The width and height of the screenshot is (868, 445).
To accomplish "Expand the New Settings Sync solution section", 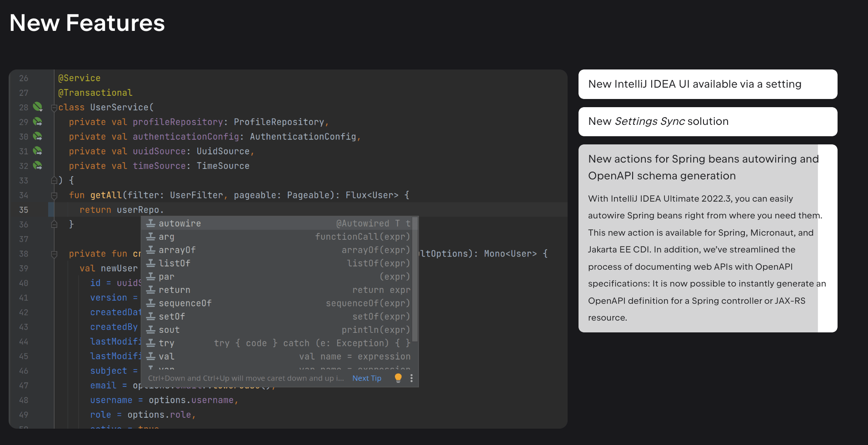I will [707, 121].
